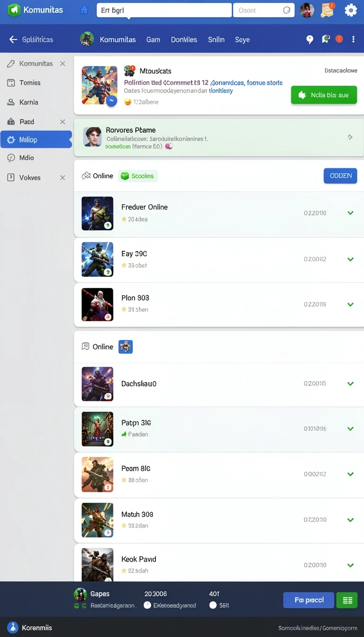Click the Mtouskcats game cover thumbnail

99,85
